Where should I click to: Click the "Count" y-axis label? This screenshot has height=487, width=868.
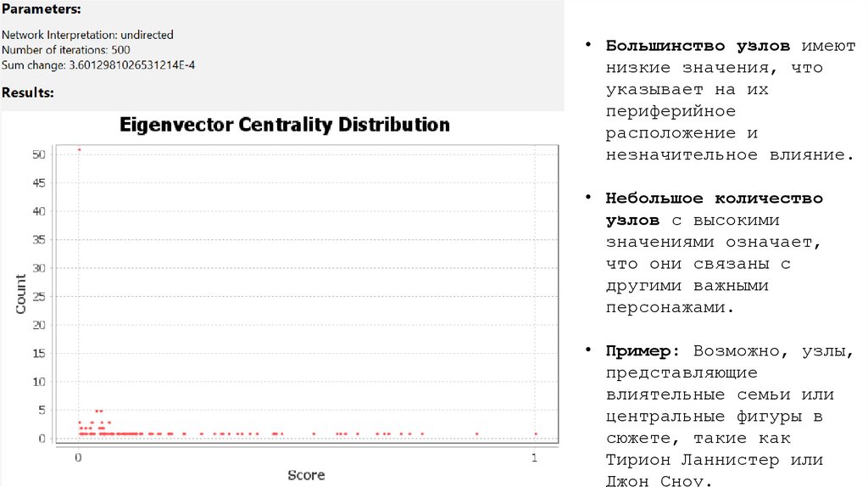(x=21, y=293)
